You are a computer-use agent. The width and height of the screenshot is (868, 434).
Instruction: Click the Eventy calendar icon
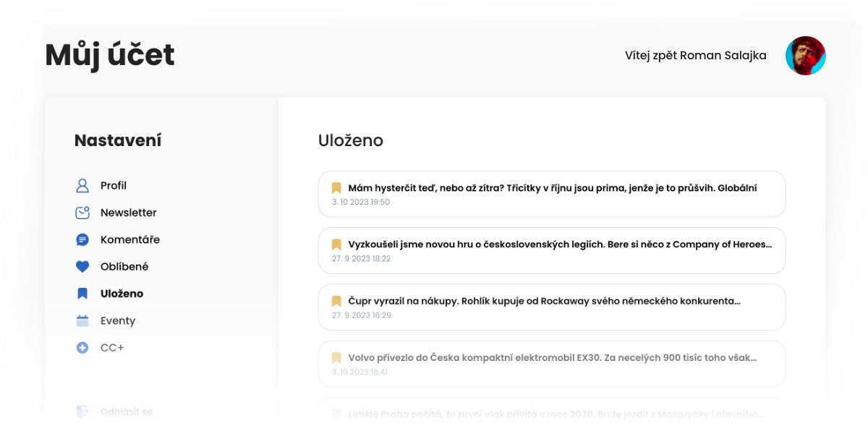point(82,320)
